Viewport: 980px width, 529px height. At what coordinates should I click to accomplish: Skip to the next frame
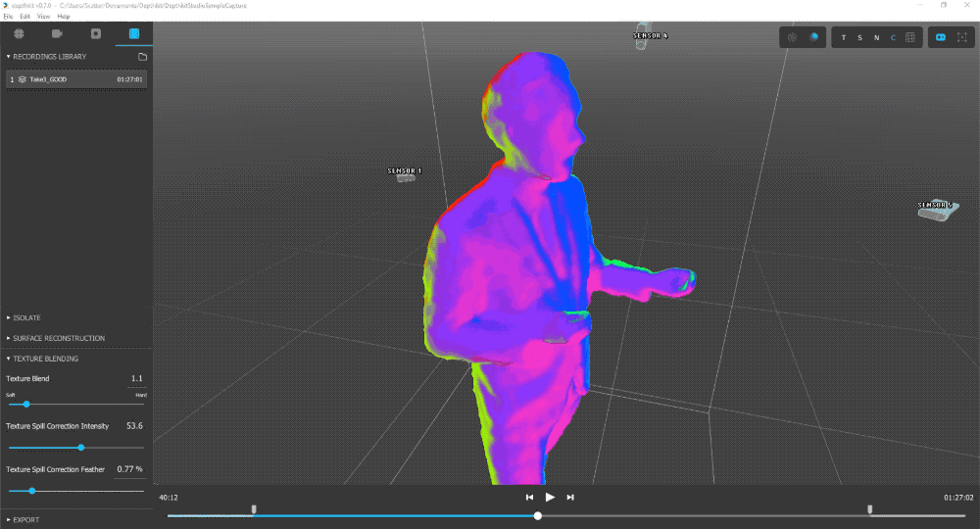570,498
